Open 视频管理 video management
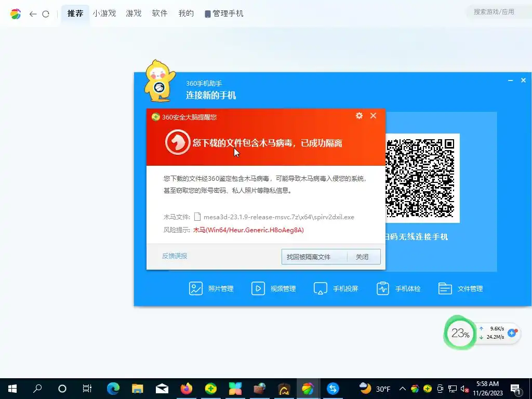Screen dimensions: 532x399 273,289
